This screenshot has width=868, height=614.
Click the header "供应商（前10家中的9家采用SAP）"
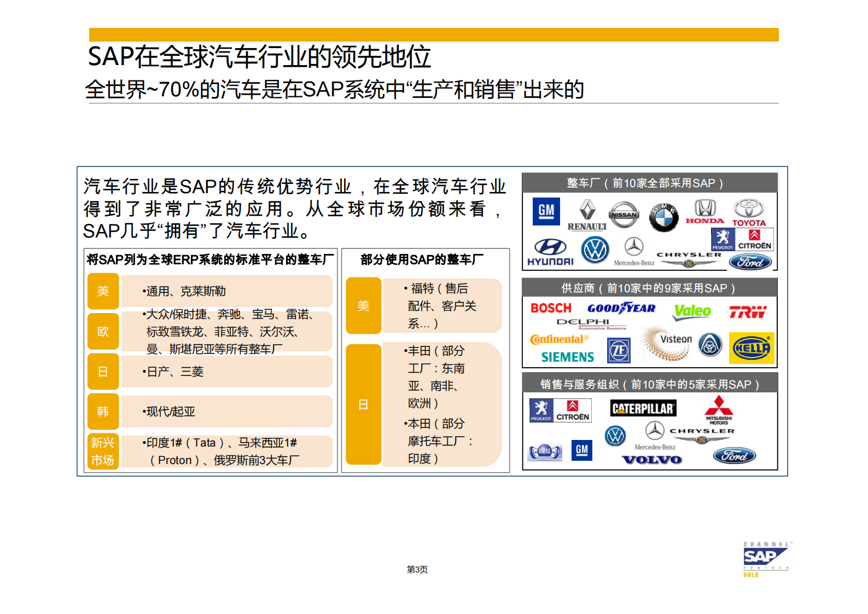pyautogui.click(x=649, y=288)
